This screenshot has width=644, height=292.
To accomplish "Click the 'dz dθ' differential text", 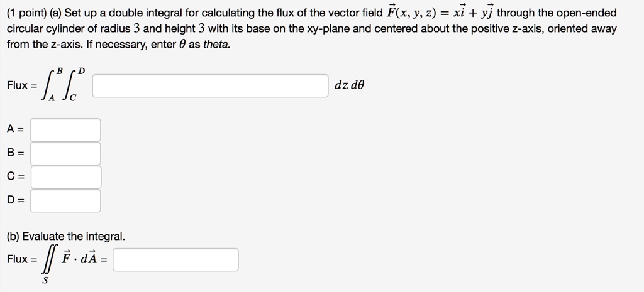I will [x=350, y=85].
